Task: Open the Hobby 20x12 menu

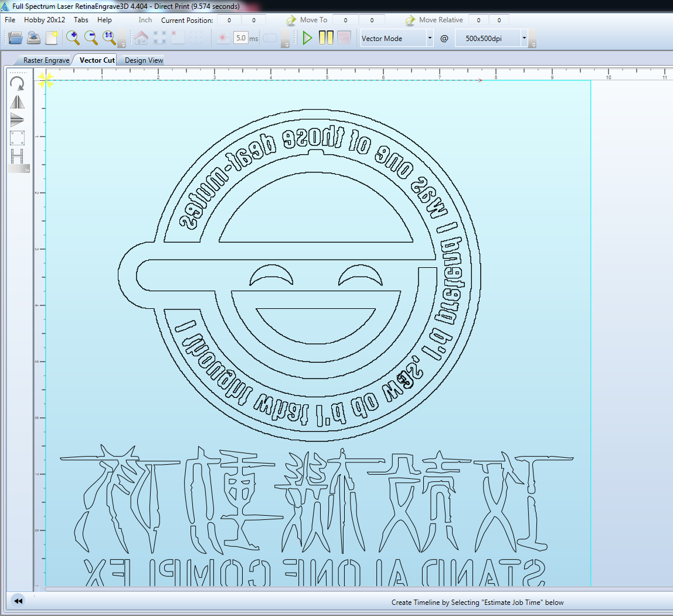Action: [x=45, y=20]
